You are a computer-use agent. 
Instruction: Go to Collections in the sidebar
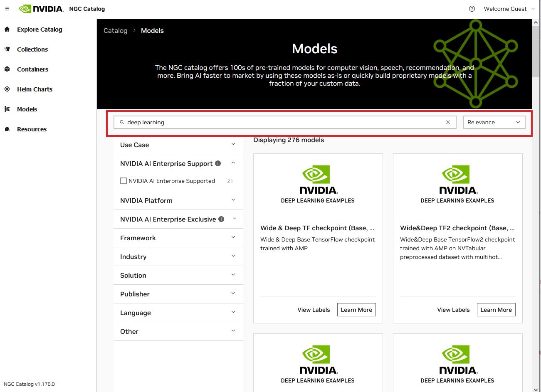[32, 49]
